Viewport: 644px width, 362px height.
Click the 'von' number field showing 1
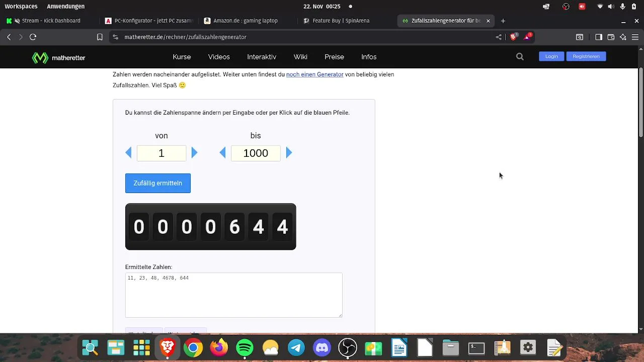pyautogui.click(x=162, y=153)
